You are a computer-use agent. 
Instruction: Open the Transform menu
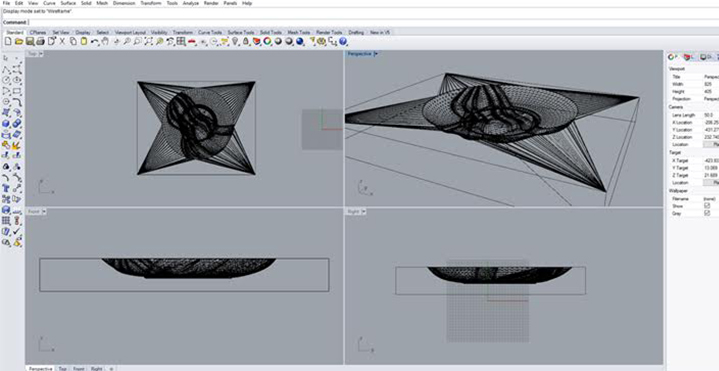coord(151,3)
